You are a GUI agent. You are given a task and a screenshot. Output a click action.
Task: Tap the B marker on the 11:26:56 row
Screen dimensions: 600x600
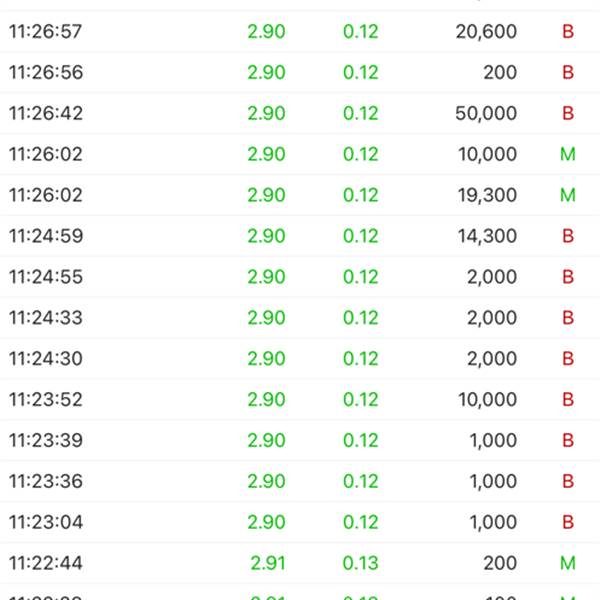[568, 72]
